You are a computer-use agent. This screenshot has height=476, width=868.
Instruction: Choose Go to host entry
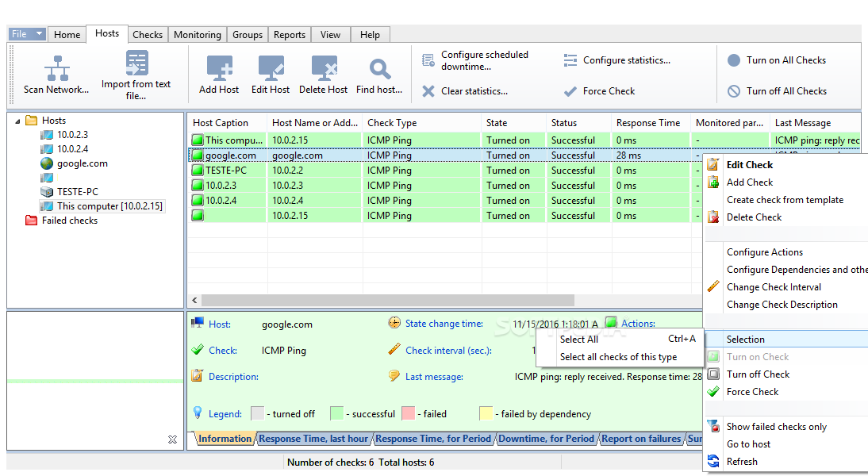coord(748,444)
